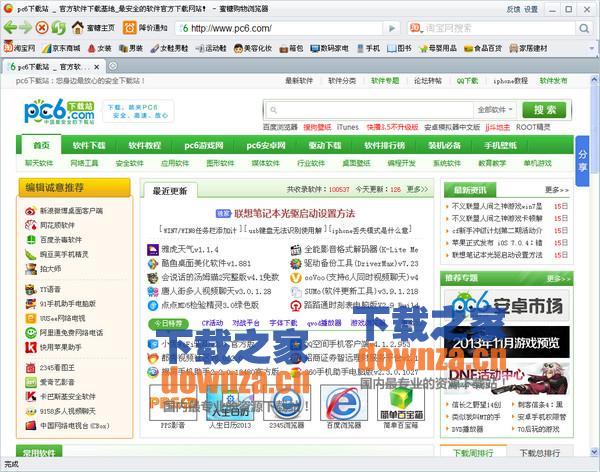The image size is (600, 472).
Task: Open the 驱动下载 navigation tab
Action: point(325,145)
